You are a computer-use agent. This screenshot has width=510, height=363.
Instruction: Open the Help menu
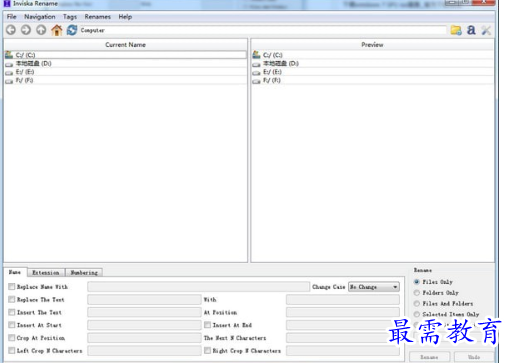125,17
